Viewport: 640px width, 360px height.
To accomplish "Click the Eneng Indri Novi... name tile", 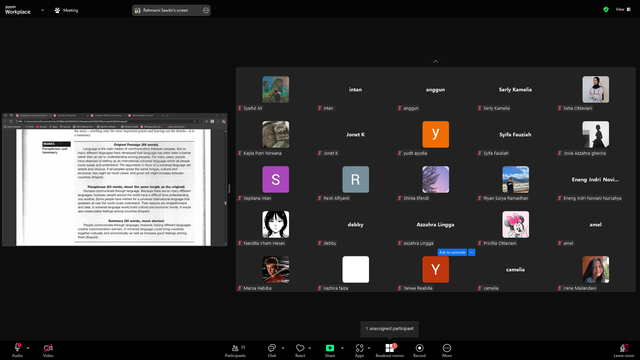I will (595, 179).
